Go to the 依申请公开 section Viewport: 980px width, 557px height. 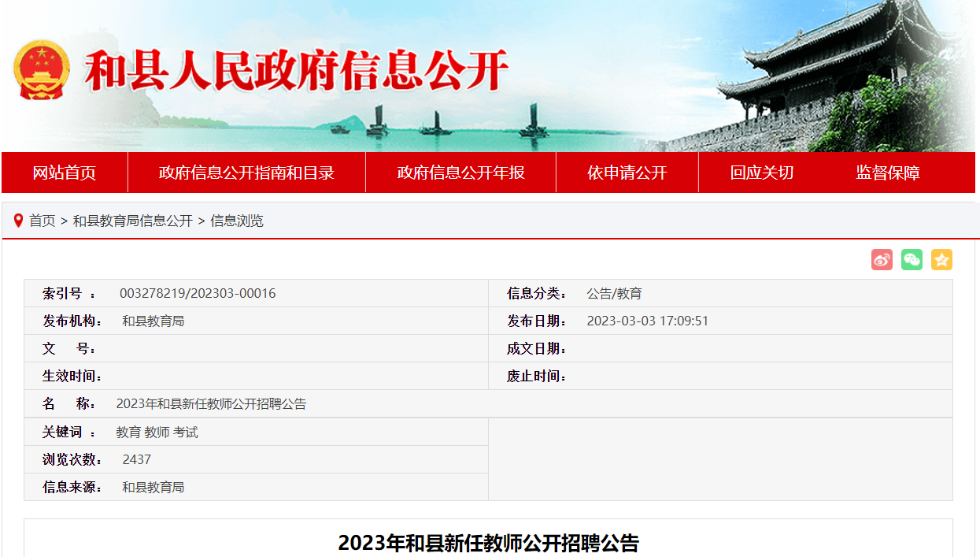coord(627,173)
